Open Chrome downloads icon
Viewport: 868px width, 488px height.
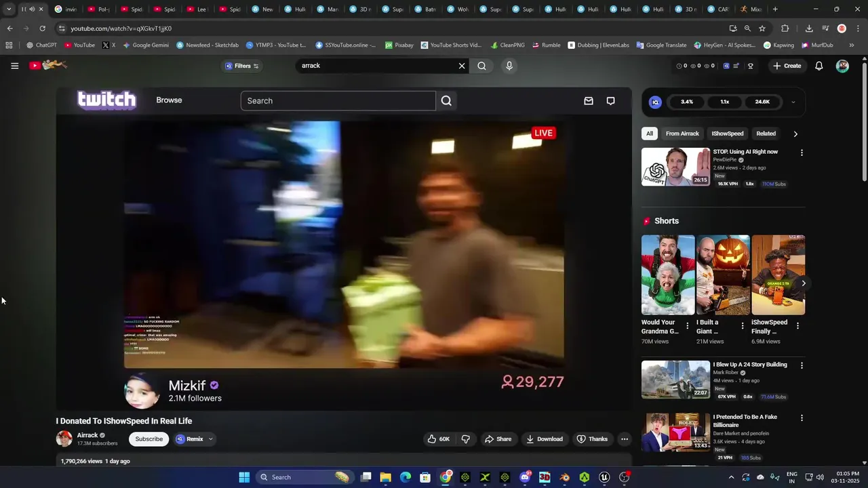[x=809, y=28]
